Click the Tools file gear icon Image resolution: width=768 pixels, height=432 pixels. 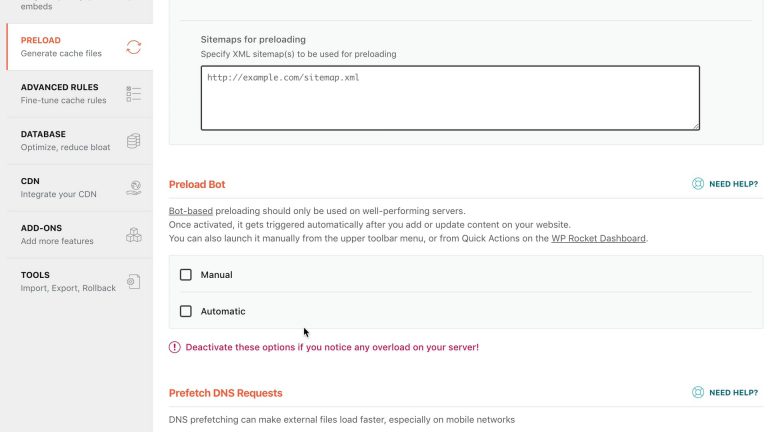point(134,282)
